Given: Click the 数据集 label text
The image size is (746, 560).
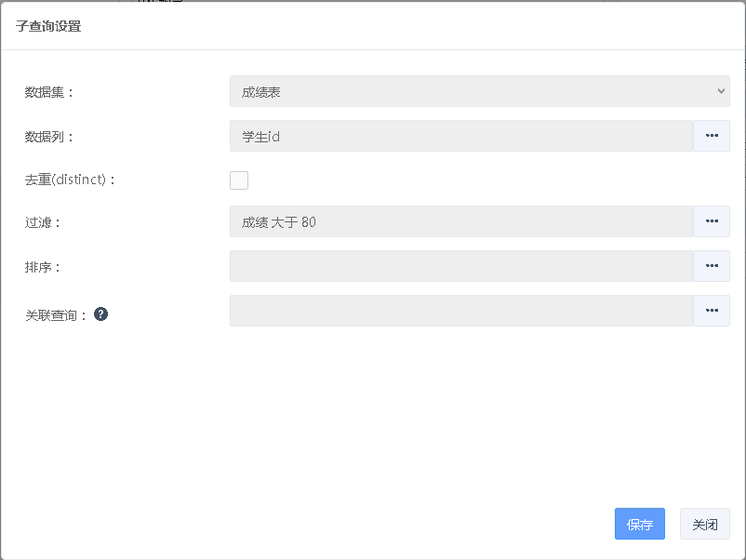Looking at the screenshot, I should pos(48,92).
